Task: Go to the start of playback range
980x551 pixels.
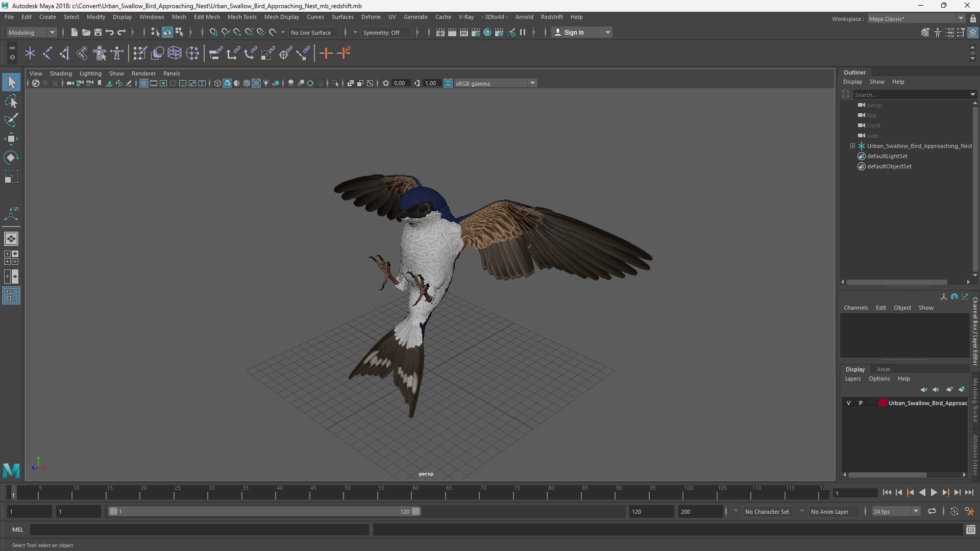Action: [887, 492]
